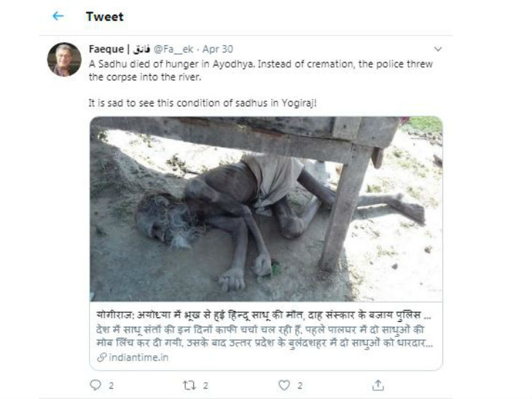532x399 pixels.
Task: Open the indiantime.in domain link
Action: (138, 357)
